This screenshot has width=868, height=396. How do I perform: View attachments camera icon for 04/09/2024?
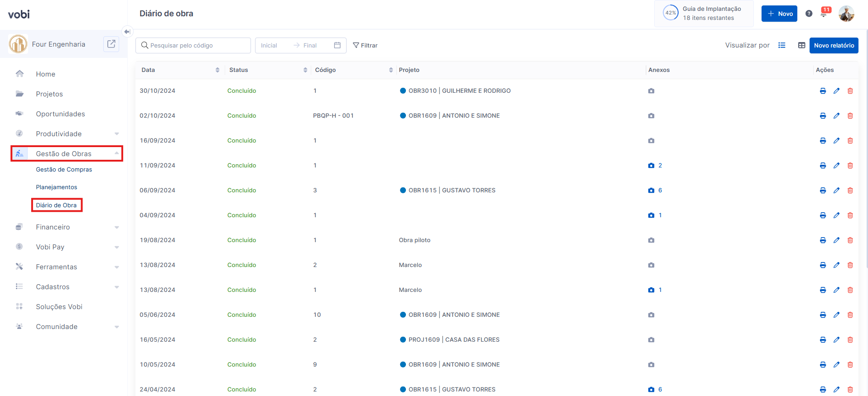651,215
